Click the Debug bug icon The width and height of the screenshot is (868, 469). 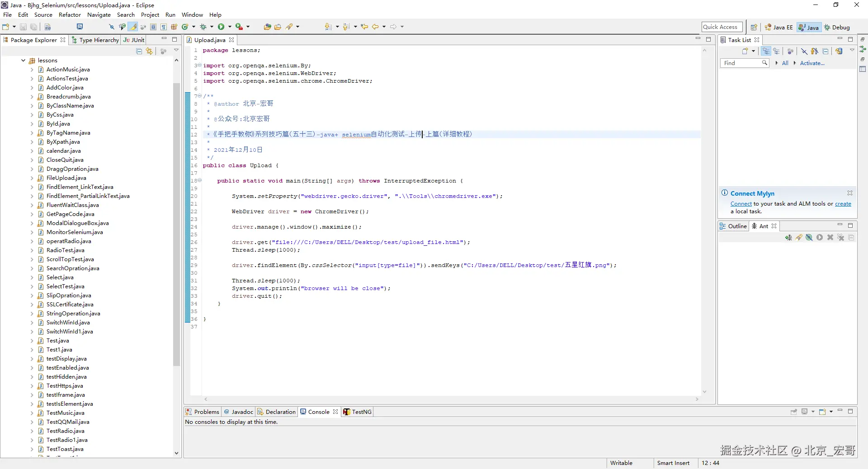click(203, 27)
